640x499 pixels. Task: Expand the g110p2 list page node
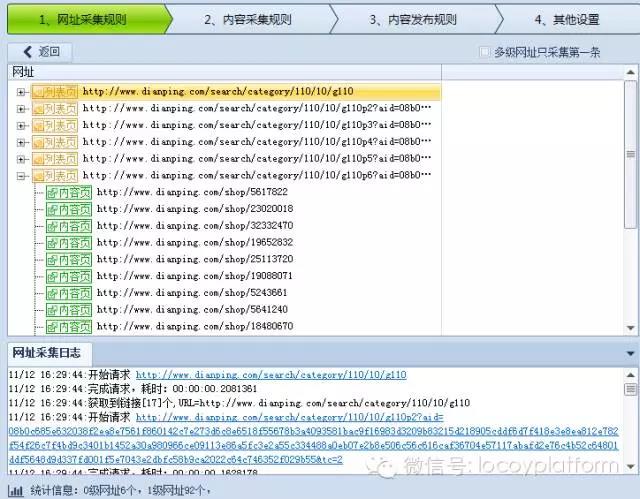point(21,109)
